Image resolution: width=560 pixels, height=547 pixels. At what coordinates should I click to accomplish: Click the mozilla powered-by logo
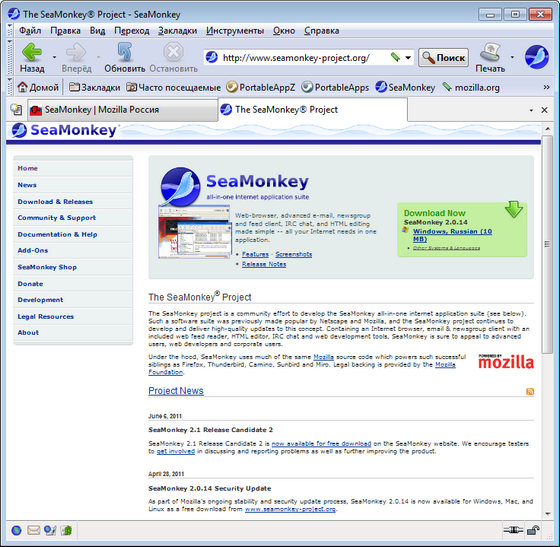pyautogui.click(x=506, y=361)
